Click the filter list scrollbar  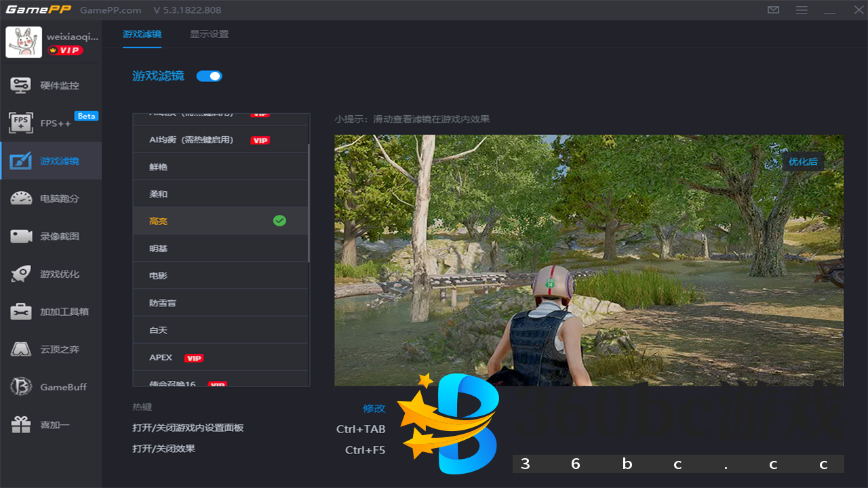click(x=309, y=203)
